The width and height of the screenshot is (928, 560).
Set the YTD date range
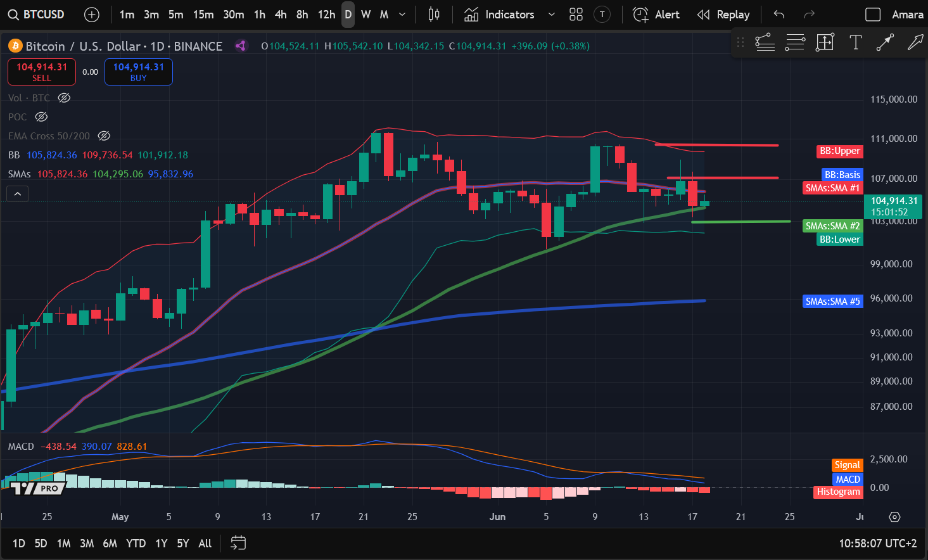point(136,544)
